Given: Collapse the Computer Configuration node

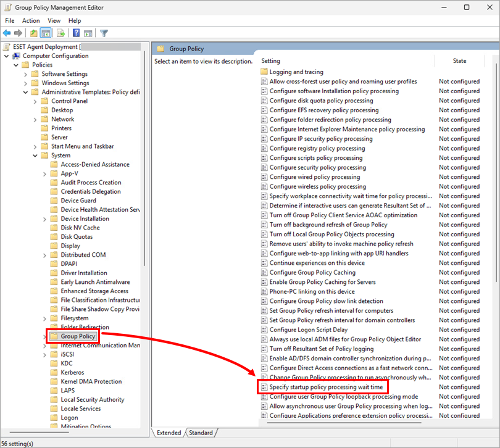Looking at the screenshot, I should [7, 56].
